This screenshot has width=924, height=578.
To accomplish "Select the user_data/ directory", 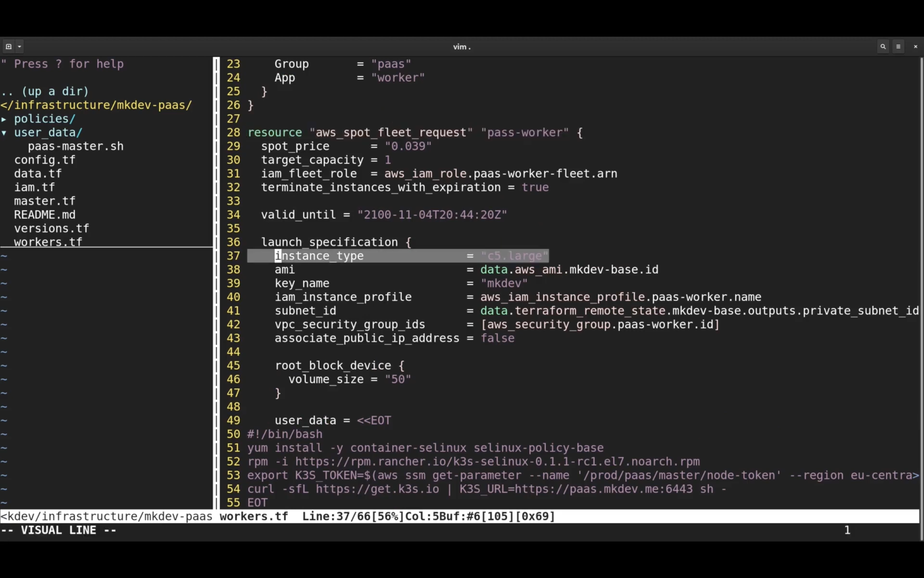I will [48, 133].
